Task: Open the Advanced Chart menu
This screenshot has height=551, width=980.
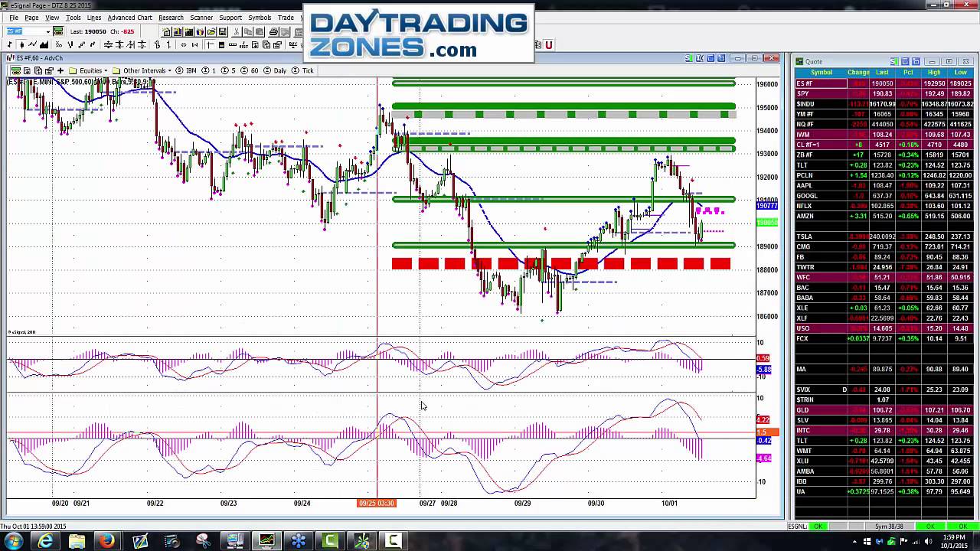Action: click(x=129, y=17)
